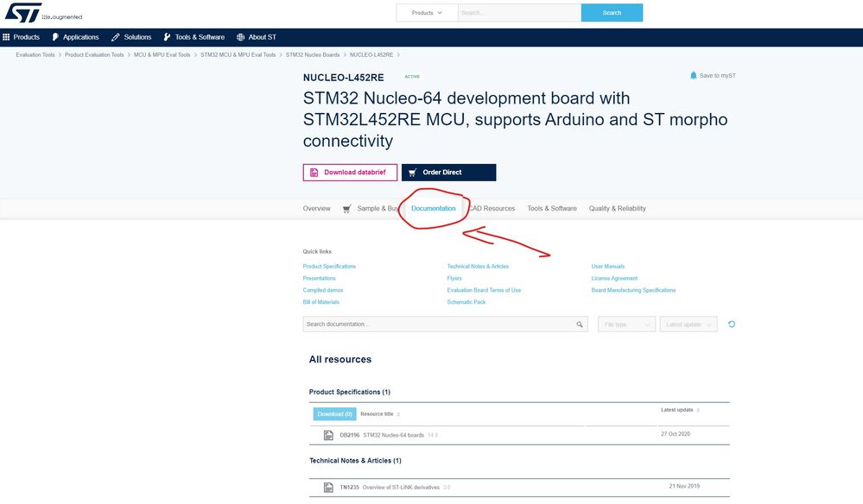Click the Order Direct button
863x504 pixels.
[x=448, y=173]
